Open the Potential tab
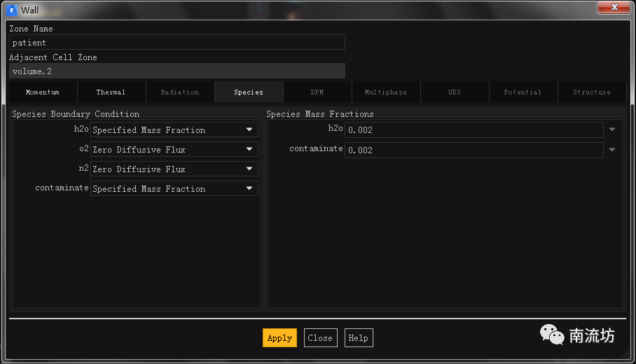 point(523,92)
